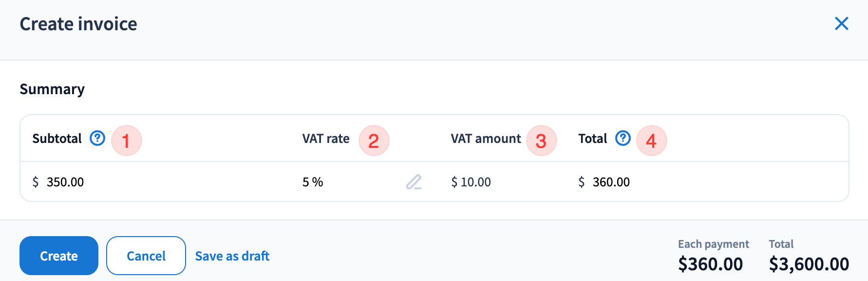Select the red annotation marker 3

[x=541, y=140]
